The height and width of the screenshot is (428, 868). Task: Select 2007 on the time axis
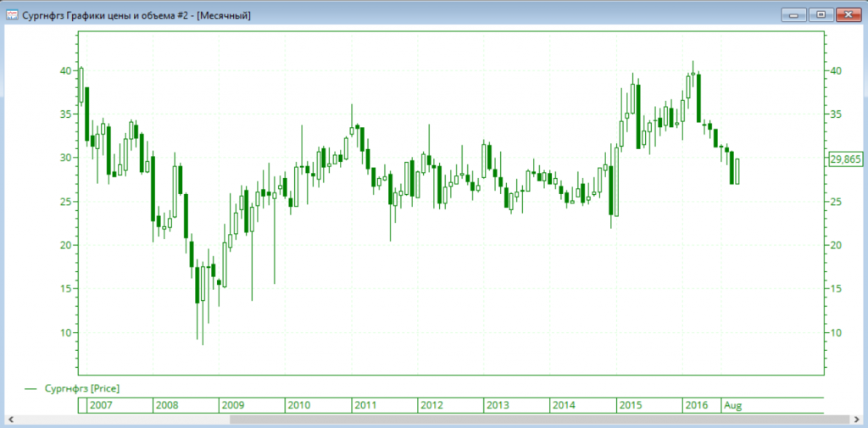coord(101,405)
